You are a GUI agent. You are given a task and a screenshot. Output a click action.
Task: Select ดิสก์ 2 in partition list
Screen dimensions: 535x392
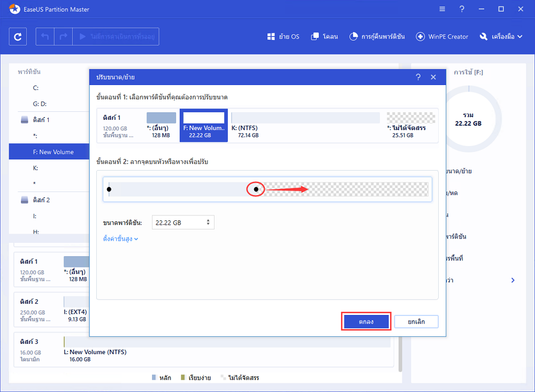tap(41, 200)
